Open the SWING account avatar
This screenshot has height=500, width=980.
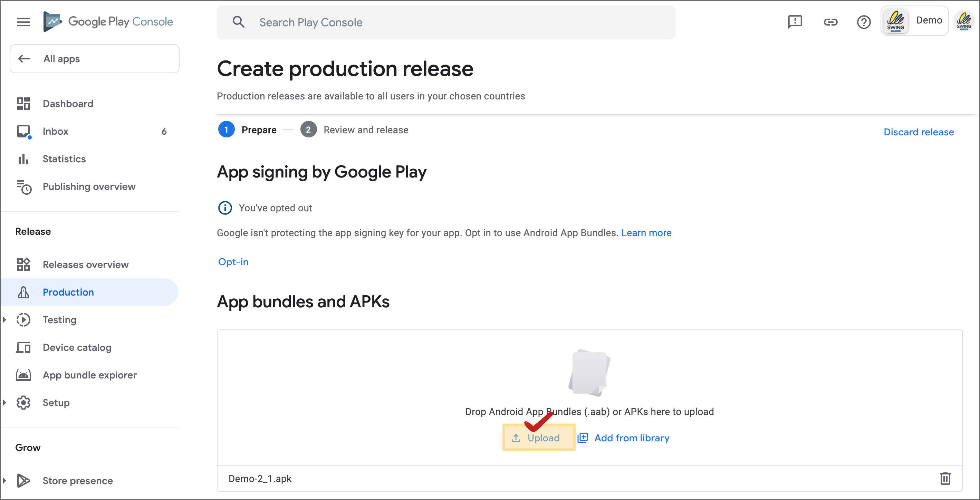[x=964, y=21]
